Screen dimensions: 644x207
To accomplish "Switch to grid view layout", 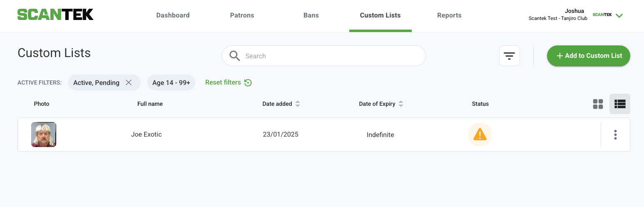I will point(598,104).
